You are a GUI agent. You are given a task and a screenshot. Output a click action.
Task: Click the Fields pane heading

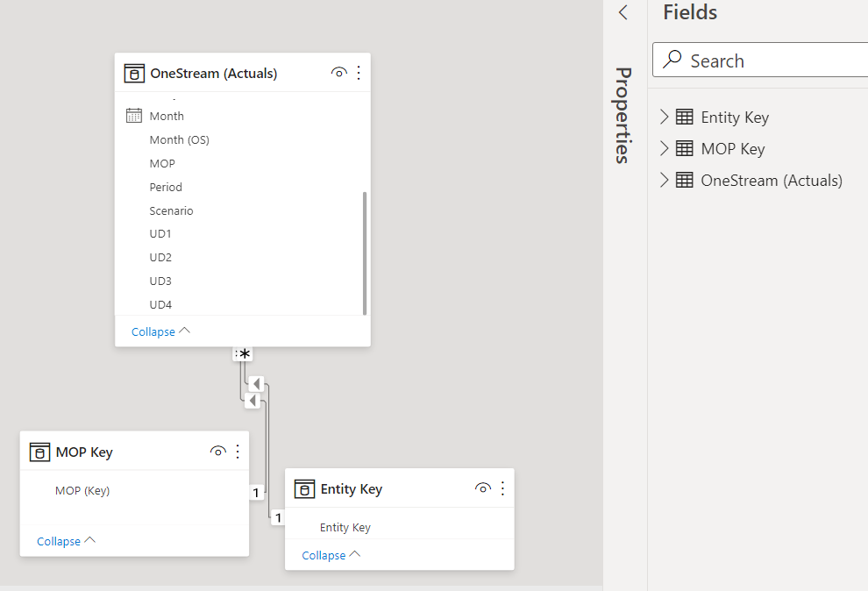(690, 12)
